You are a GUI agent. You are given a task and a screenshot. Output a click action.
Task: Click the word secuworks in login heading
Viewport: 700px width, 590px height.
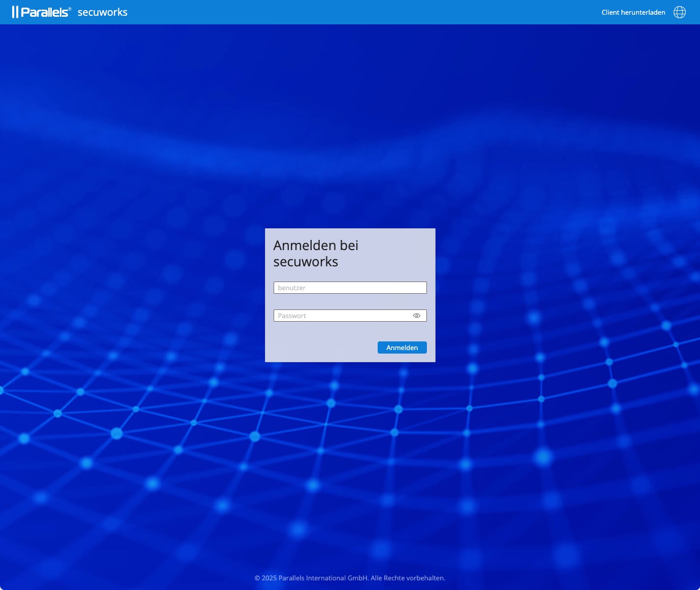306,262
